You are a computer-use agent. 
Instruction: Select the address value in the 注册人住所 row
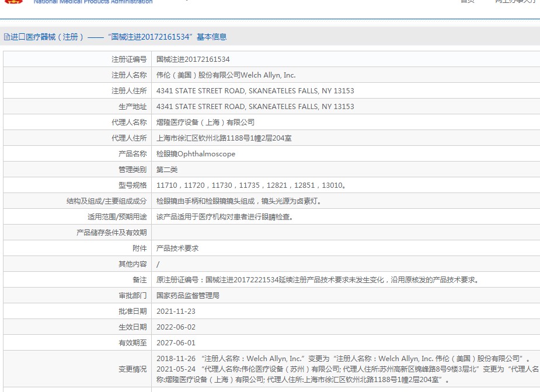(x=255, y=91)
